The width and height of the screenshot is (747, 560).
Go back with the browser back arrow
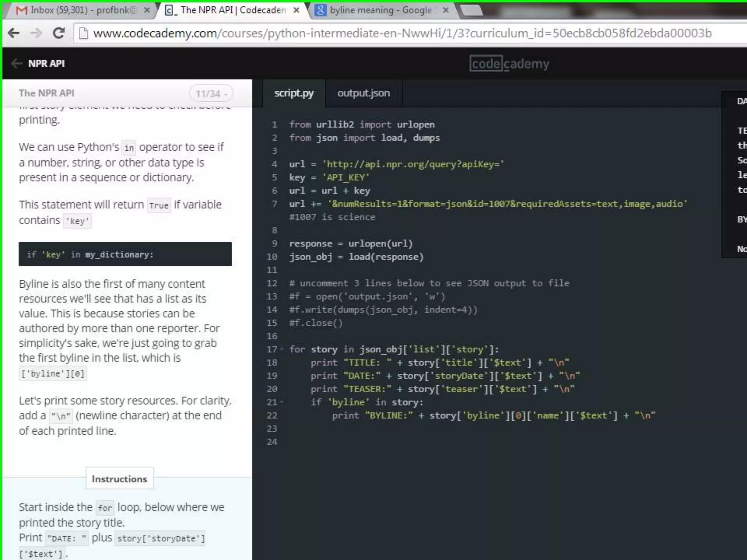point(14,33)
